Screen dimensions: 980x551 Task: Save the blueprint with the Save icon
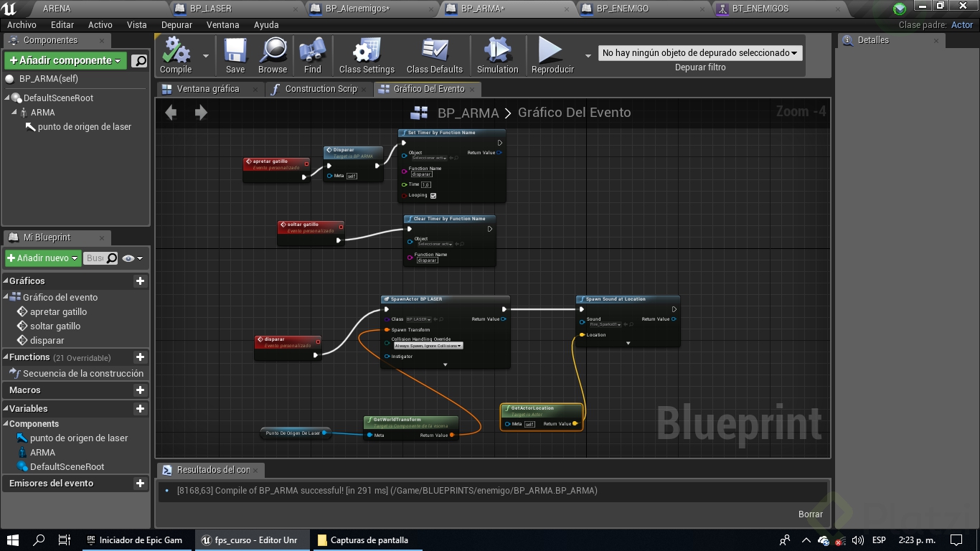tap(235, 55)
